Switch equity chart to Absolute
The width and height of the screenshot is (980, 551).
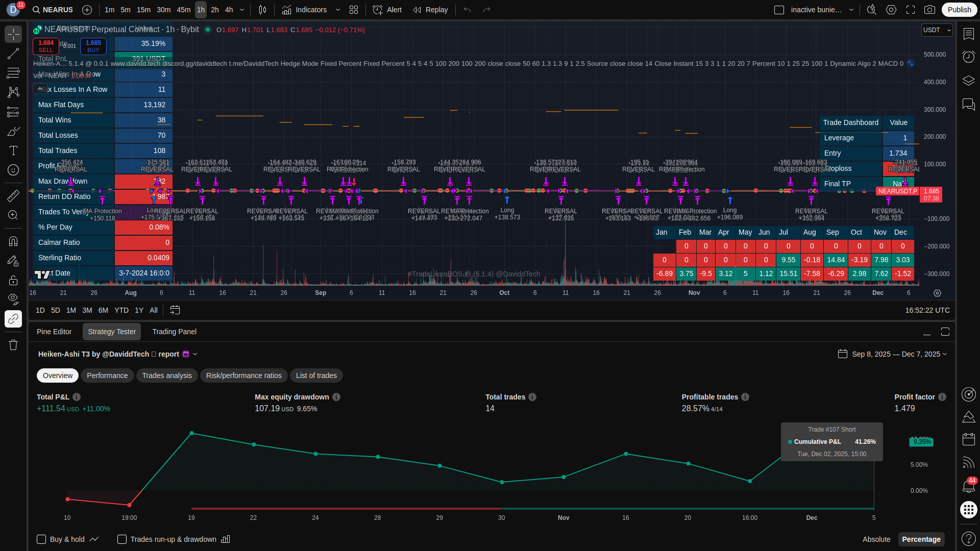click(876, 539)
